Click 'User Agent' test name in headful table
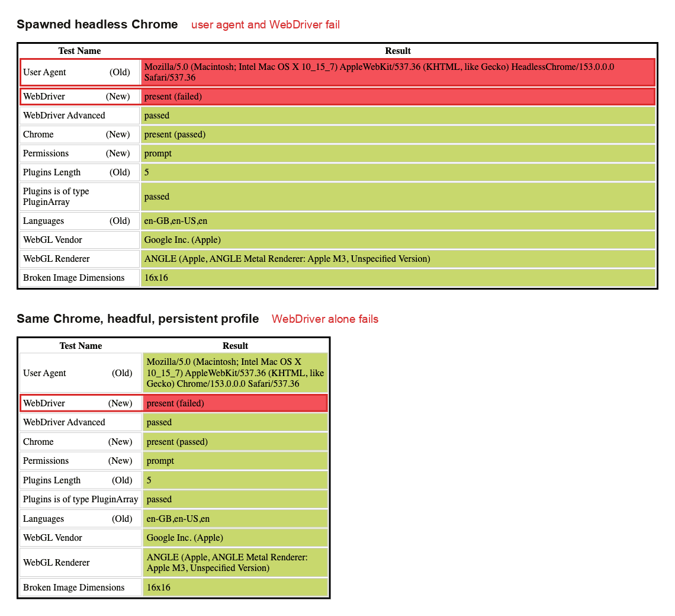The height and width of the screenshot is (616, 675). coord(81,373)
